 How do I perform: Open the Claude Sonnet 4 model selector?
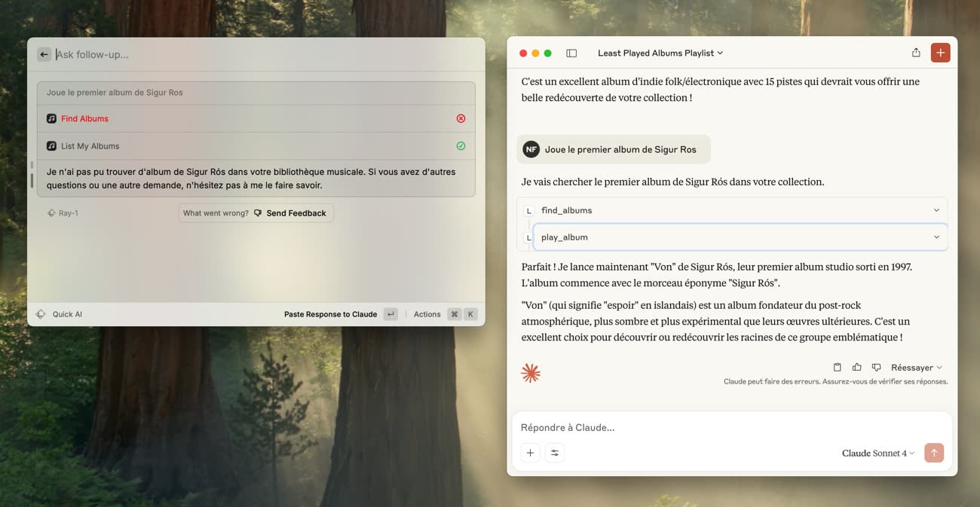pyautogui.click(x=878, y=453)
